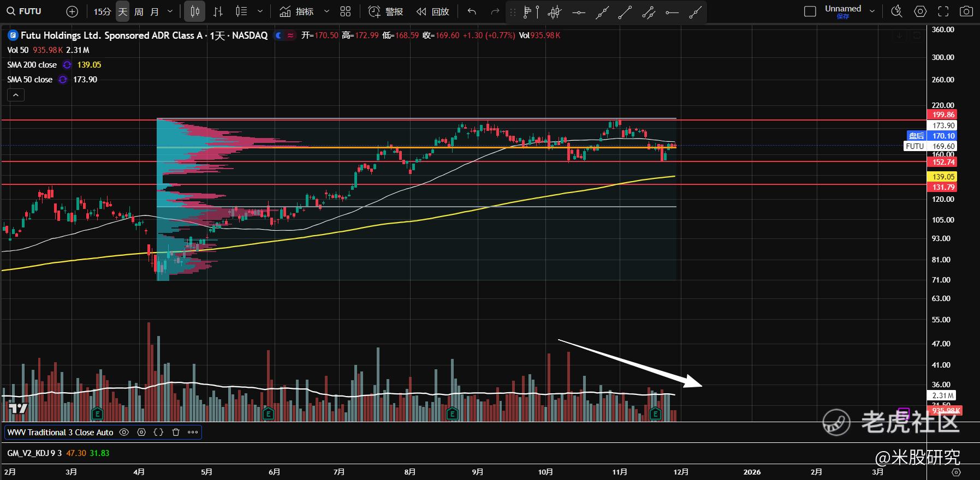This screenshot has width=980, height=480.
Task: Open the FUTU symbol search
Action: tap(24, 11)
